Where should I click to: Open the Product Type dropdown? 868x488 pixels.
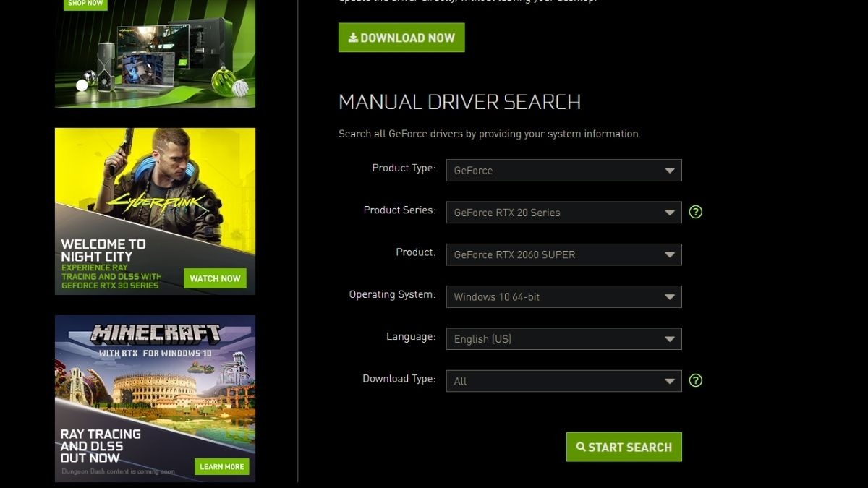pos(563,171)
